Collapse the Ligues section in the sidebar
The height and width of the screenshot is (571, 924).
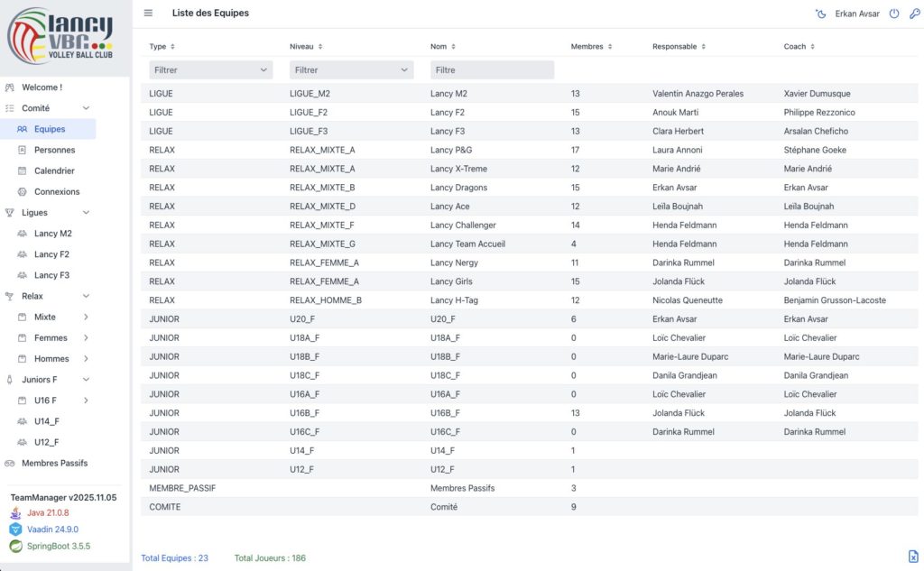(x=86, y=213)
